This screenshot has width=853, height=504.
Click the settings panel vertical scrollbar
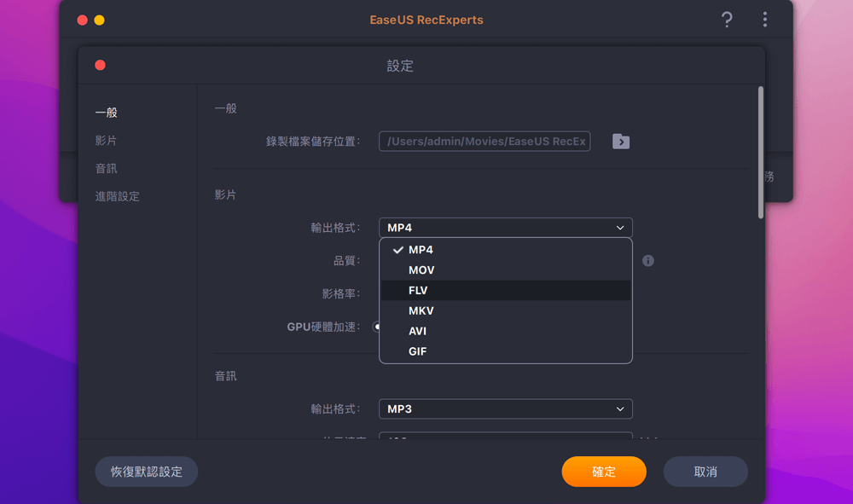(761, 153)
